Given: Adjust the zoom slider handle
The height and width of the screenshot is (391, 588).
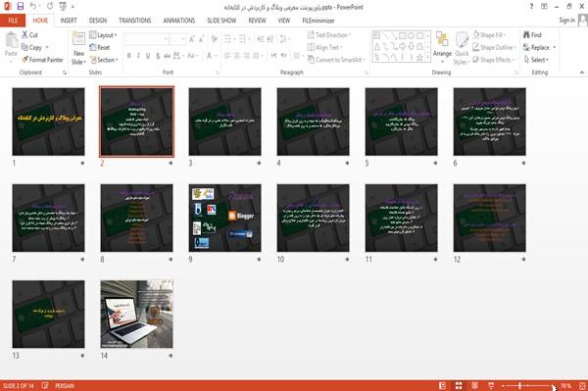Looking at the screenshot, I should click(520, 386).
